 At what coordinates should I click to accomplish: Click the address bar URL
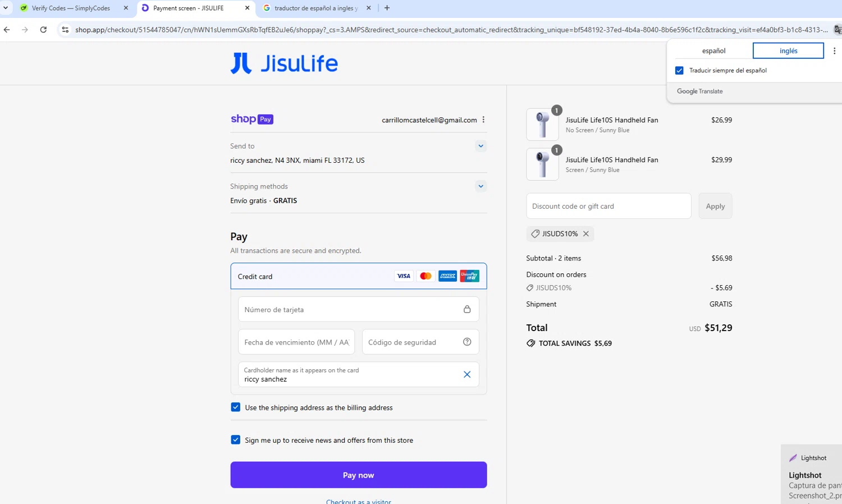point(451,30)
